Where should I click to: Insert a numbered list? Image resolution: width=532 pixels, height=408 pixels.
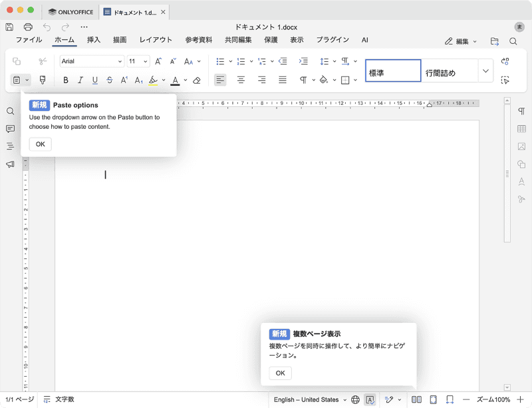(241, 61)
